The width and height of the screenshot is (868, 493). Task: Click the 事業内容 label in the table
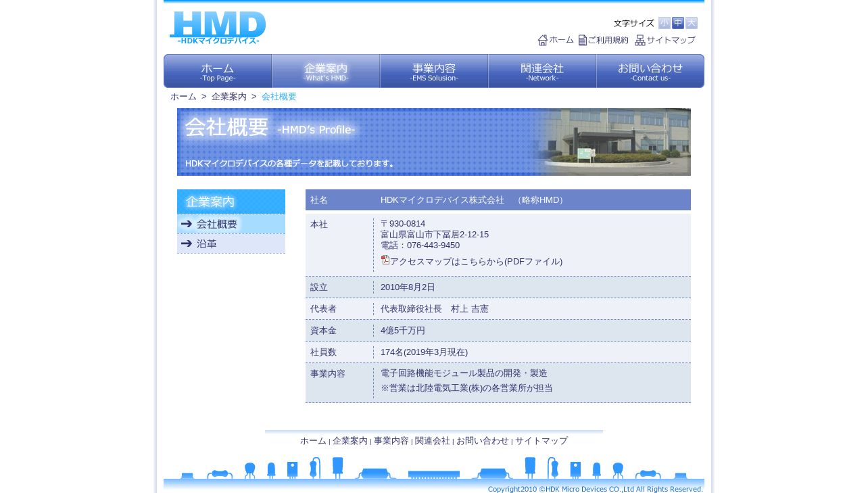pos(328,373)
